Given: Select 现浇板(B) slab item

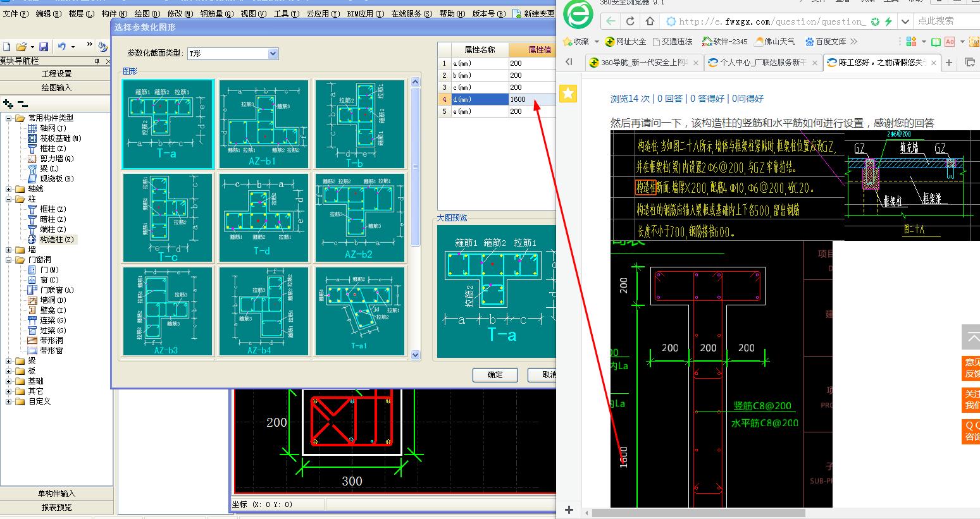Looking at the screenshot, I should tap(56, 179).
